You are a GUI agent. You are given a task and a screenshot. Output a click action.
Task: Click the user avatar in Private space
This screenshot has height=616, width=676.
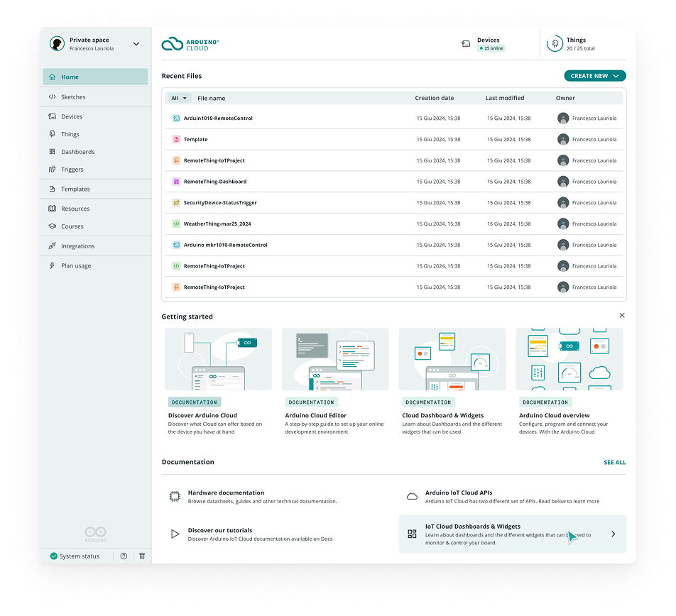point(57,43)
